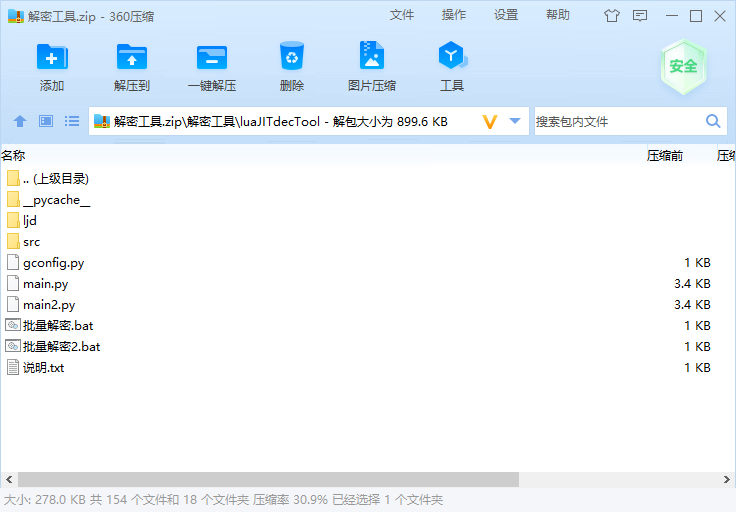Image resolution: width=736 pixels, height=512 pixels.
Task: Sort by the 名称 column header
Action: pos(13,156)
